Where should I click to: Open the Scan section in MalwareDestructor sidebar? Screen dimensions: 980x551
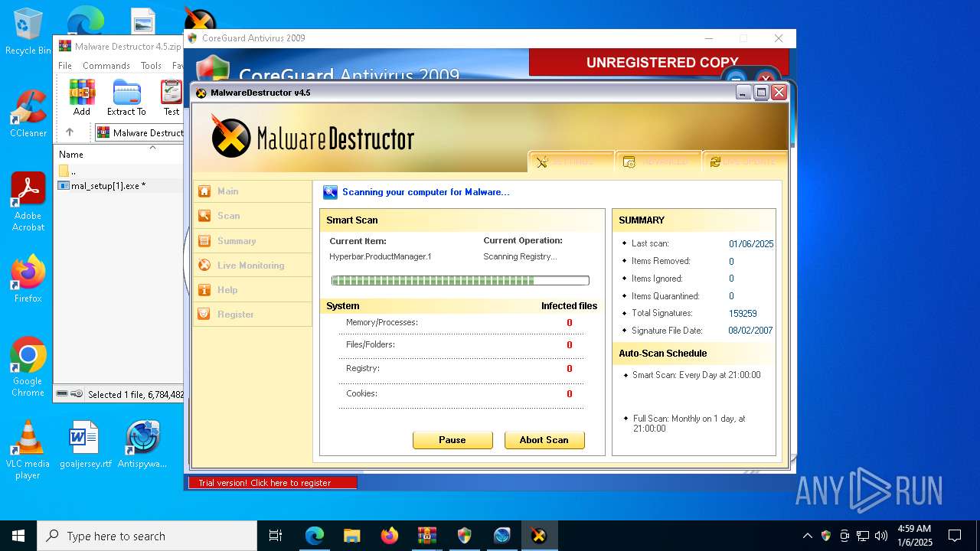[x=252, y=216]
